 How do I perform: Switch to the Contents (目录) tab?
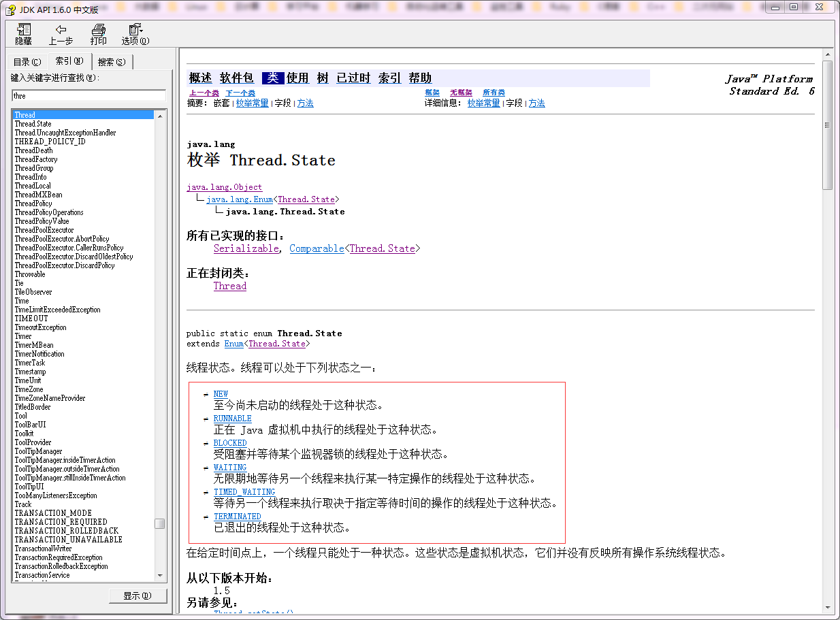[27, 62]
